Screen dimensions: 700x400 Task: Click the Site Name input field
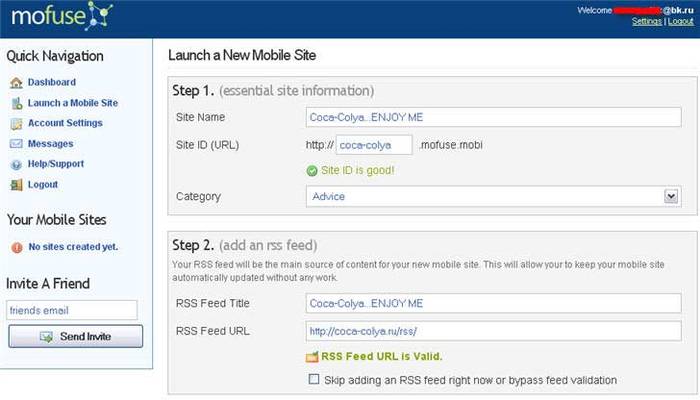(494, 117)
